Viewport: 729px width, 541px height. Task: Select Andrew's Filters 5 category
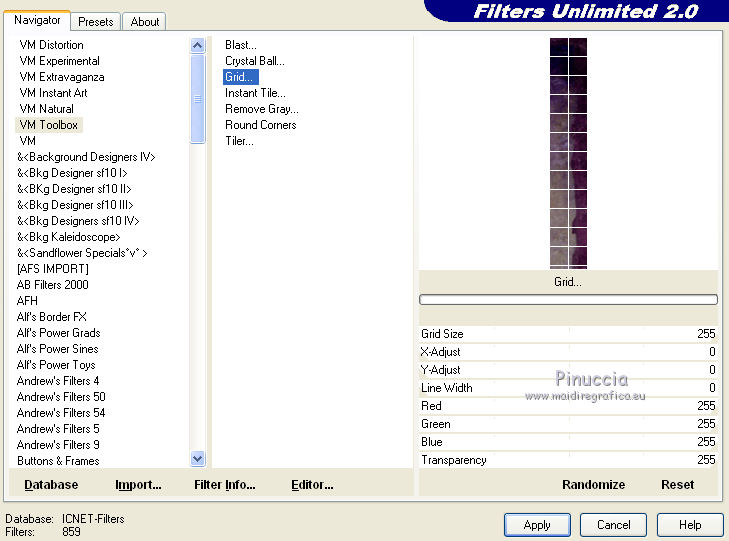[x=58, y=429]
